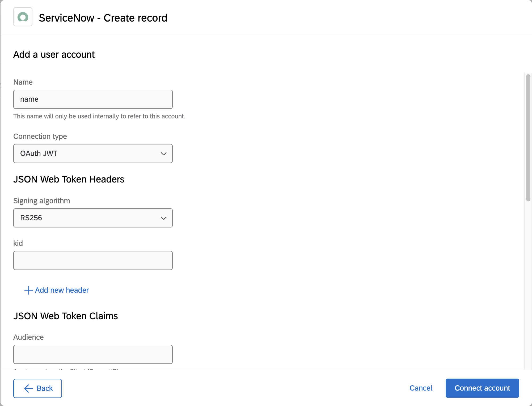Open the Signing algorithm RS256 dropdown

(93, 218)
